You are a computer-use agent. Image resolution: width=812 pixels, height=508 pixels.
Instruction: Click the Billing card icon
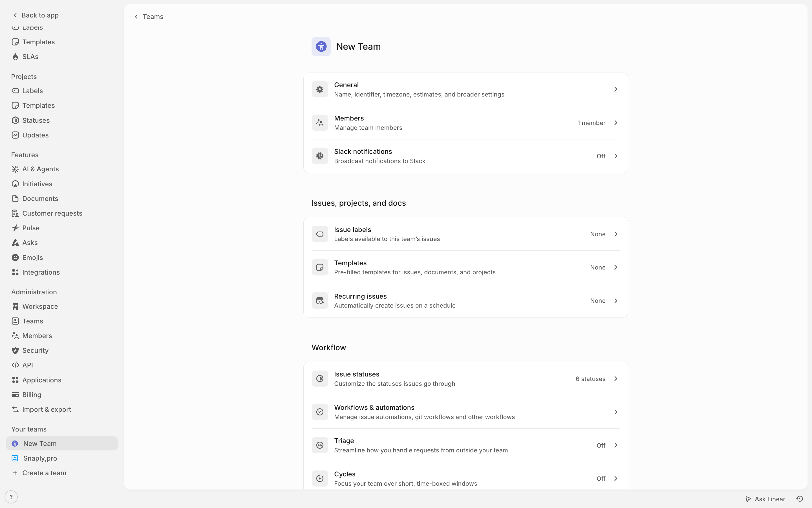pos(15,395)
